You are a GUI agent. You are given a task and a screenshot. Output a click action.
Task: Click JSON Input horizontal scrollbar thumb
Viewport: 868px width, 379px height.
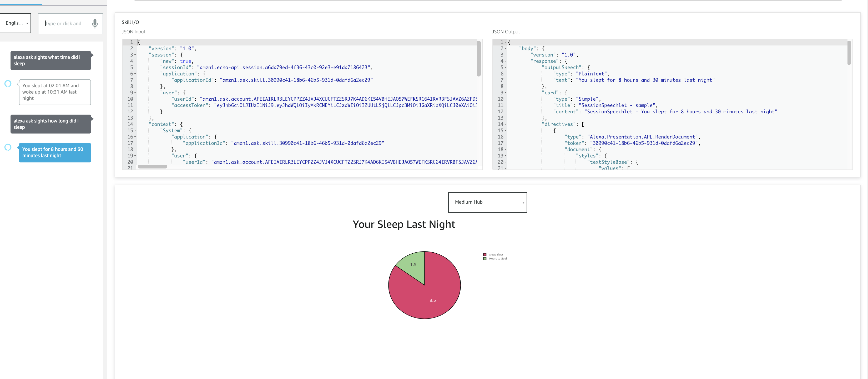tap(152, 167)
